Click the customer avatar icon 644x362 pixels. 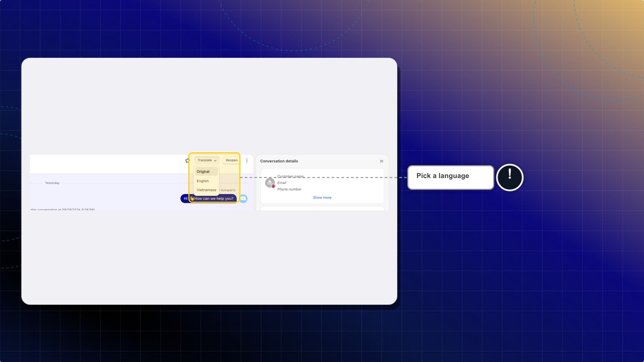(x=270, y=183)
